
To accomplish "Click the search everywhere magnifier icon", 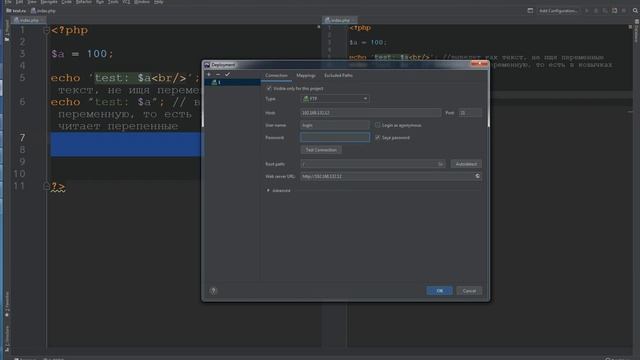I will pyautogui.click(x=636, y=11).
